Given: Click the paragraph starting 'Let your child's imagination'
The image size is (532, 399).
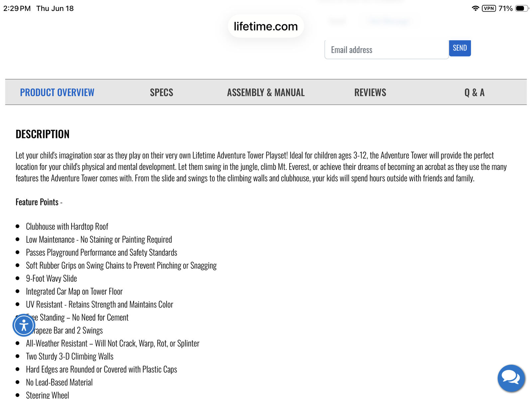Looking at the screenshot, I should (x=261, y=167).
